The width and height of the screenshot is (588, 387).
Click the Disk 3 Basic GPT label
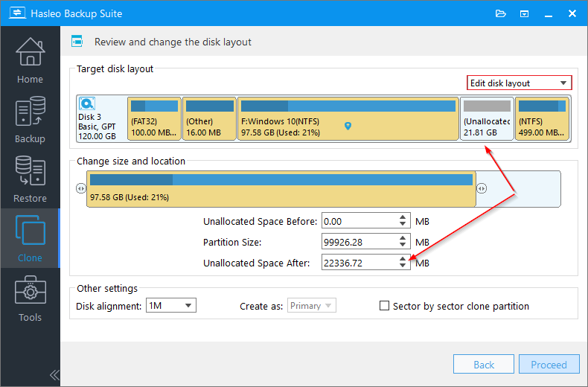(x=97, y=127)
